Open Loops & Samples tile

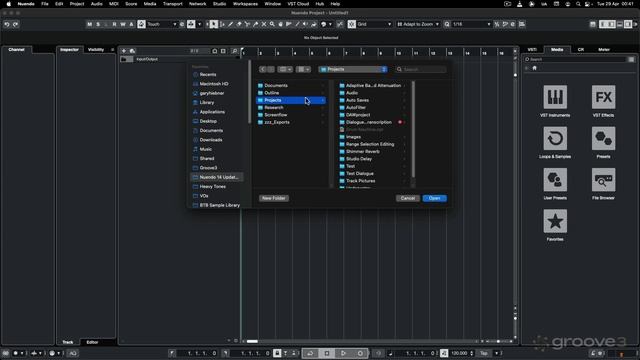pos(555,138)
